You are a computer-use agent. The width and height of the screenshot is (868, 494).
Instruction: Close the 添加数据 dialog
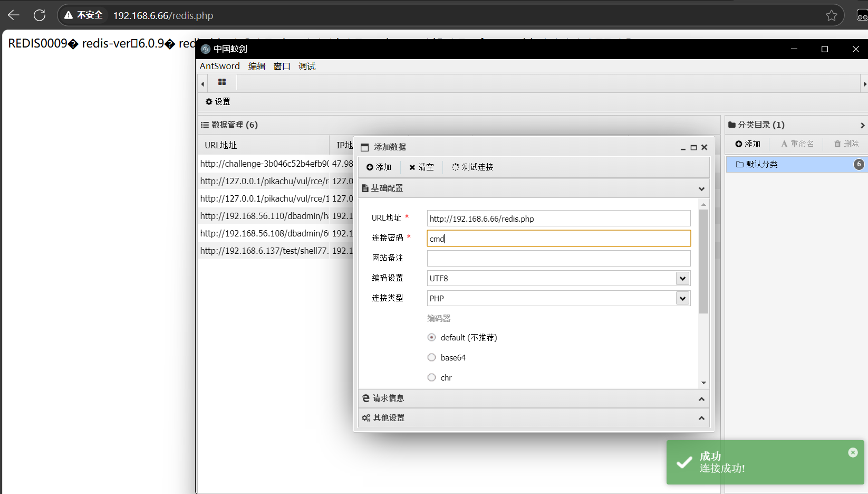point(704,147)
